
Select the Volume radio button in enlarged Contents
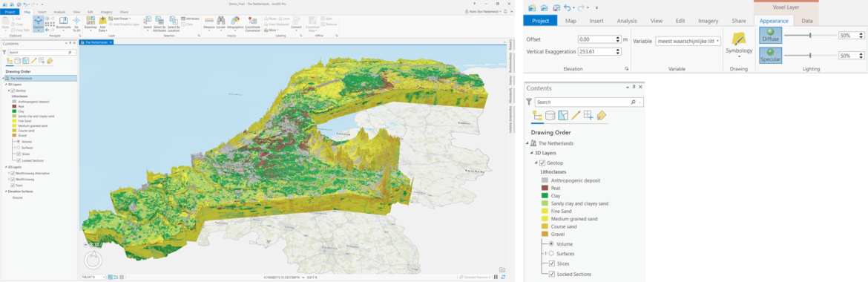click(552, 243)
